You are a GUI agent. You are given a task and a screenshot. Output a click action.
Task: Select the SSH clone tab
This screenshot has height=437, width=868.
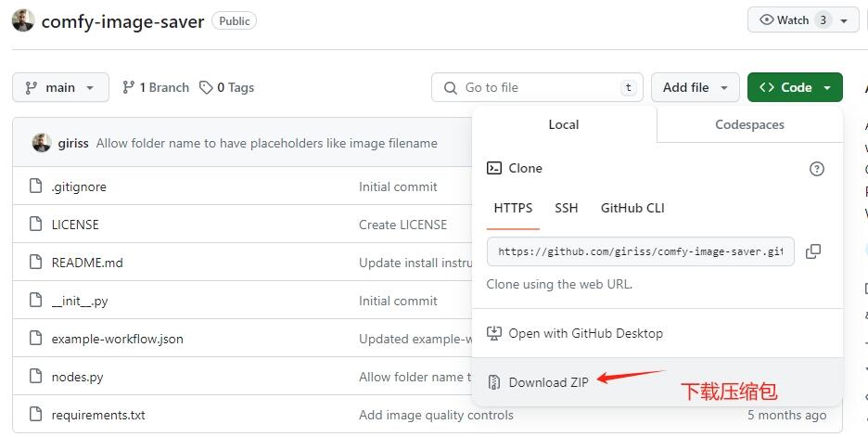tap(567, 208)
